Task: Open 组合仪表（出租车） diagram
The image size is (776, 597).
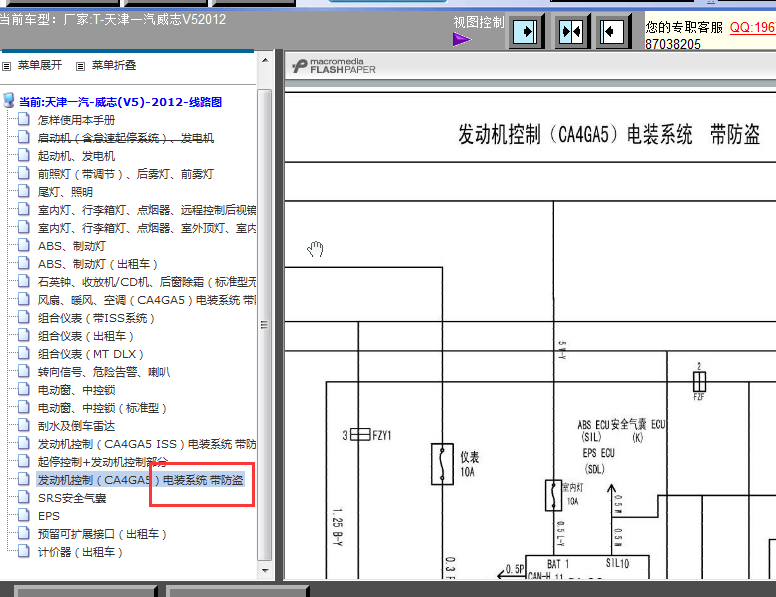Action: click(x=86, y=336)
